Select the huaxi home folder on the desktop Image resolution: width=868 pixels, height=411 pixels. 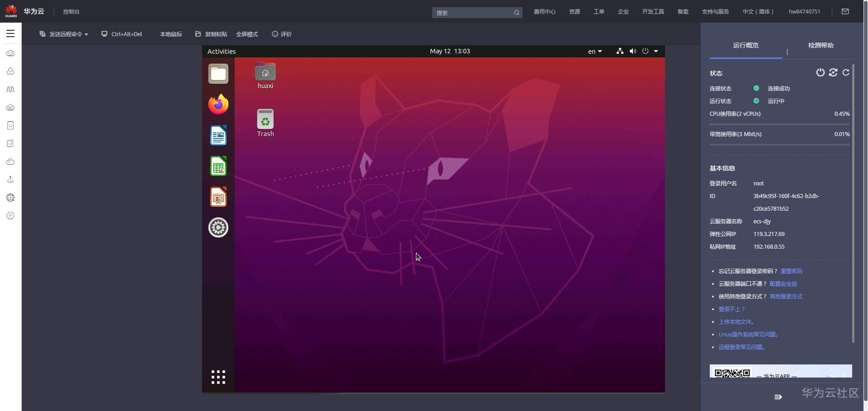(x=265, y=76)
